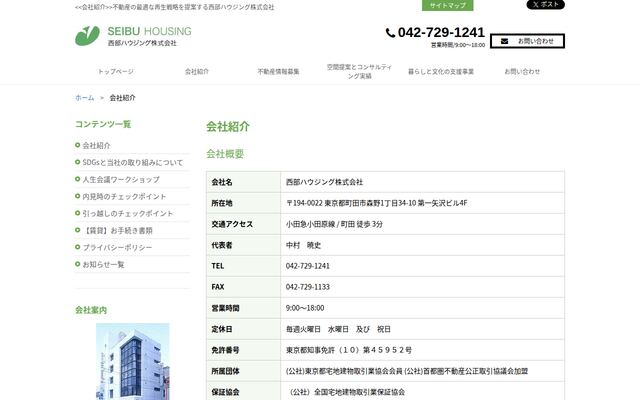Viewport: 640px width, 400px height.
Task: Open the サイトマップ green button
Action: pos(447,5)
